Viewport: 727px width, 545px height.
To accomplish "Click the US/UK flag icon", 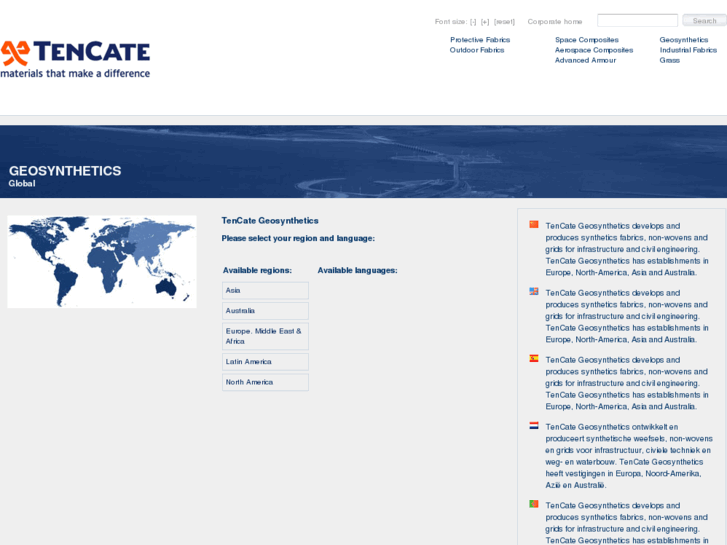I will [x=534, y=291].
